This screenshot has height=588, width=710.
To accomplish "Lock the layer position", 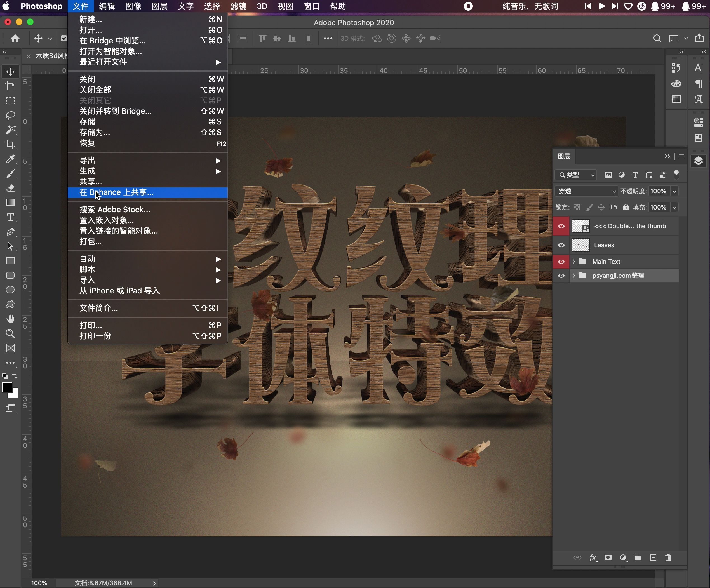I will 601,207.
